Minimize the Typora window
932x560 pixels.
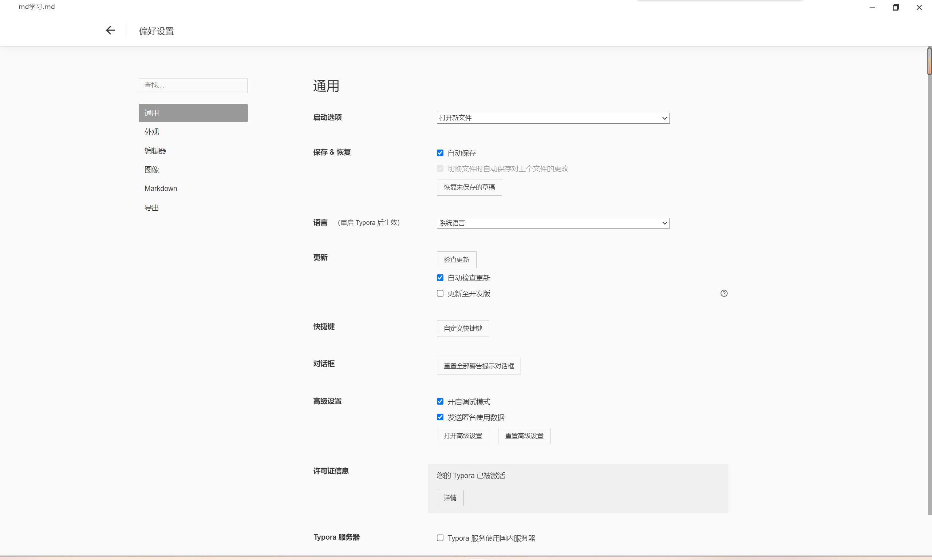coord(872,7)
